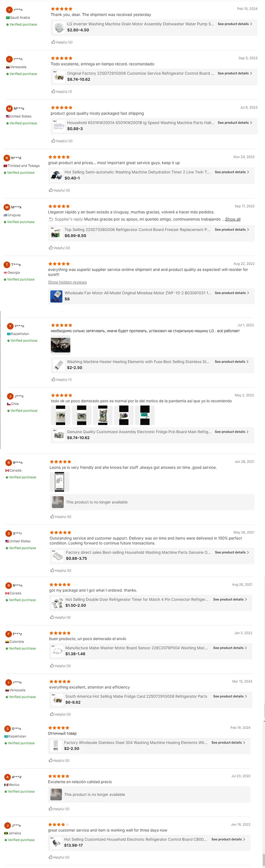
Task: Toggle Helpful (1) on Kazakhstan heater review
Action: tap(62, 380)
